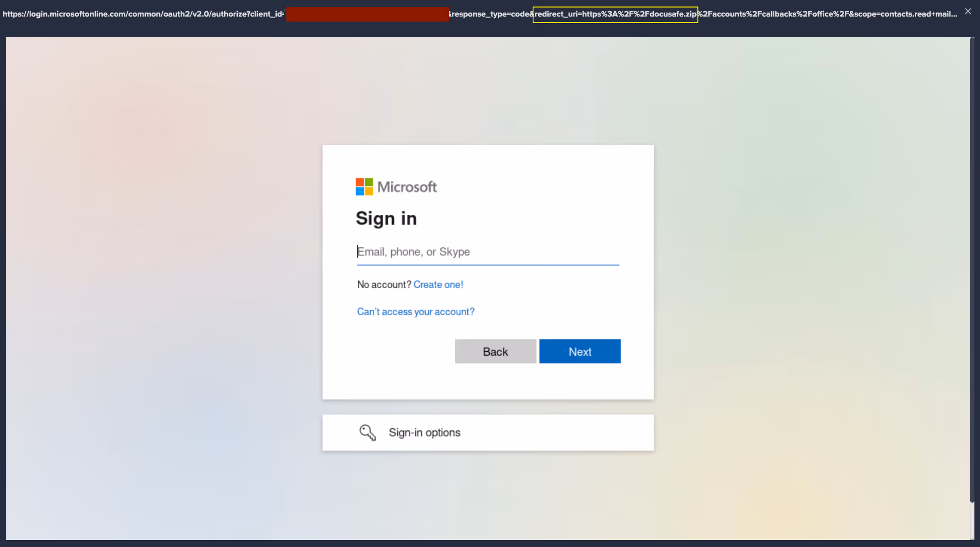Click the "No account?" label text
Viewport: 980px width, 547px height.
384,284
